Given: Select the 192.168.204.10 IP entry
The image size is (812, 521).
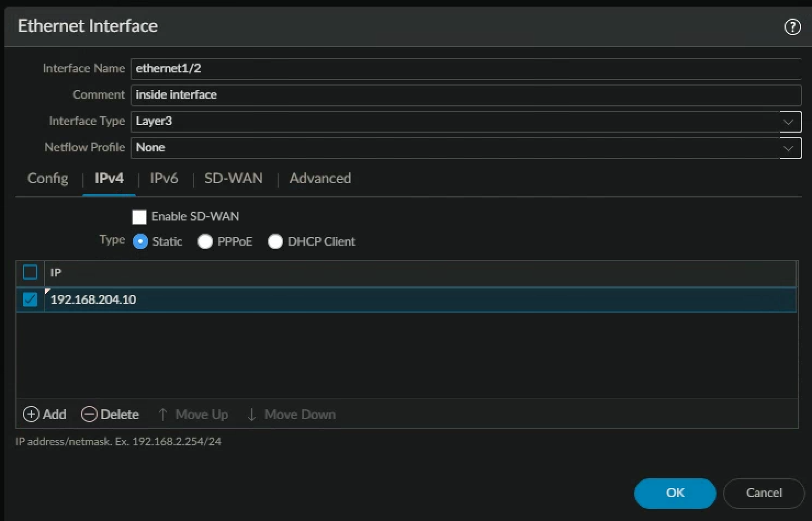Looking at the screenshot, I should click(420, 299).
